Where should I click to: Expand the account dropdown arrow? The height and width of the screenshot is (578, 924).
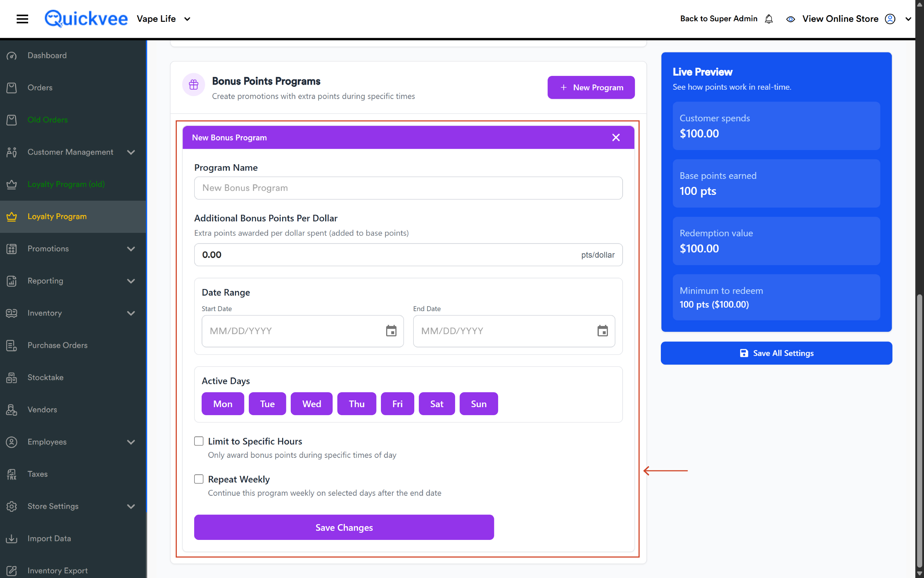[x=908, y=19]
